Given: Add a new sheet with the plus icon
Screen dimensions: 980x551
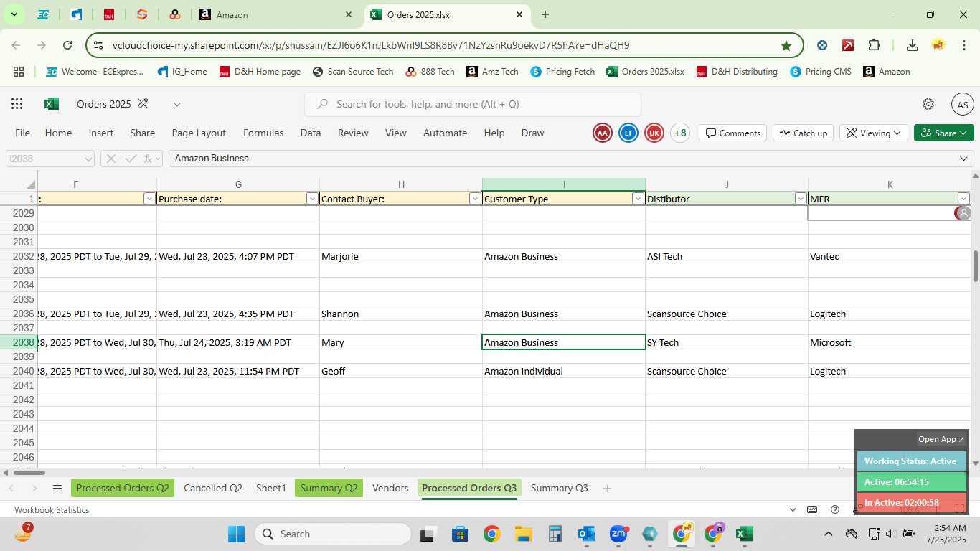Looking at the screenshot, I should click(x=607, y=489).
